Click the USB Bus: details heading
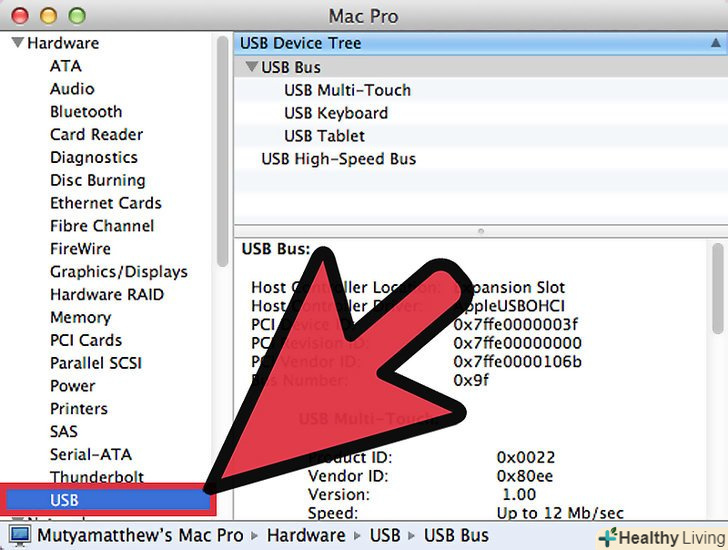This screenshot has width=728, height=550. (276, 249)
